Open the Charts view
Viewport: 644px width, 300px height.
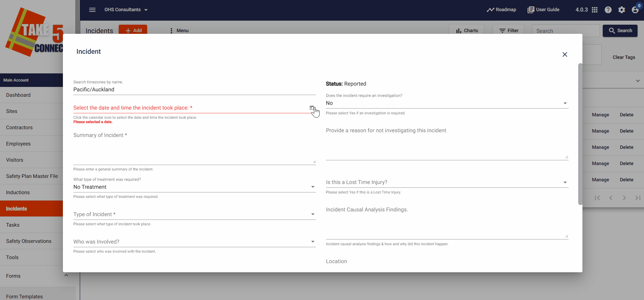(x=466, y=30)
